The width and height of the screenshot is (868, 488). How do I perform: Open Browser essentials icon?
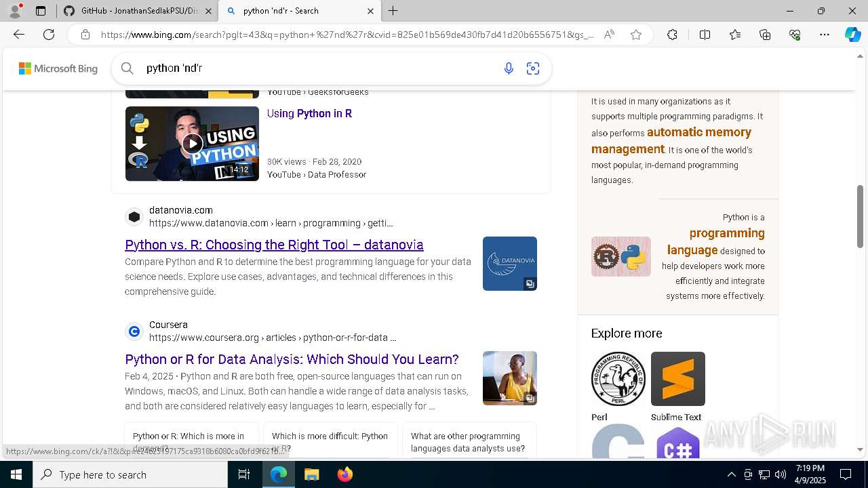point(795,35)
